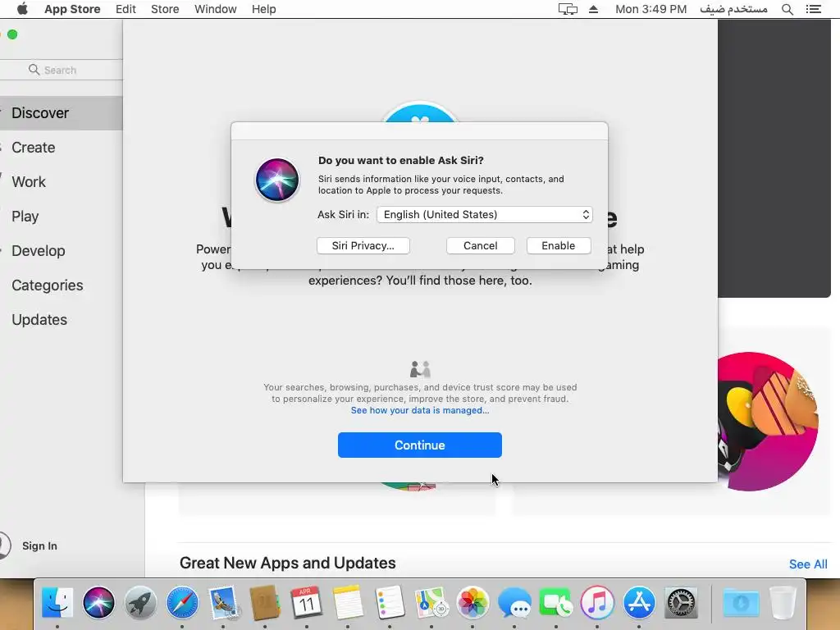
Task: Select Categories in the sidebar
Action: pyautogui.click(x=61, y=285)
